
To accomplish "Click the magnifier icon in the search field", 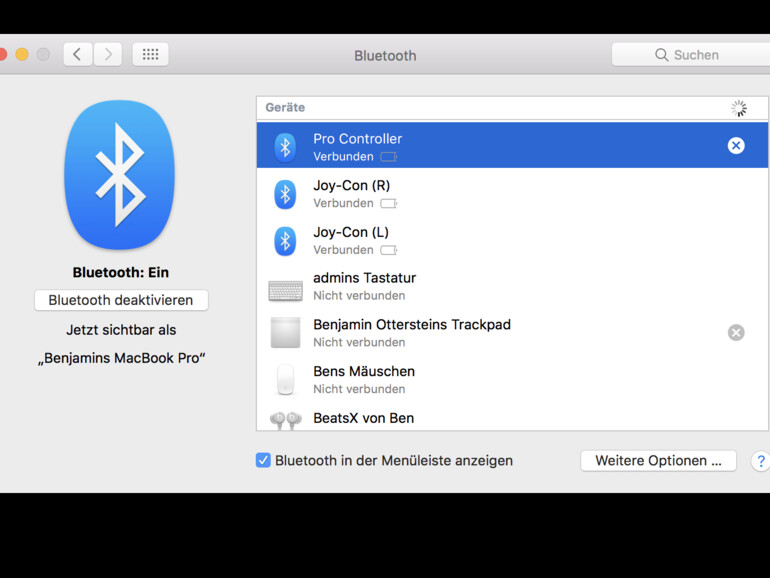I will click(661, 55).
